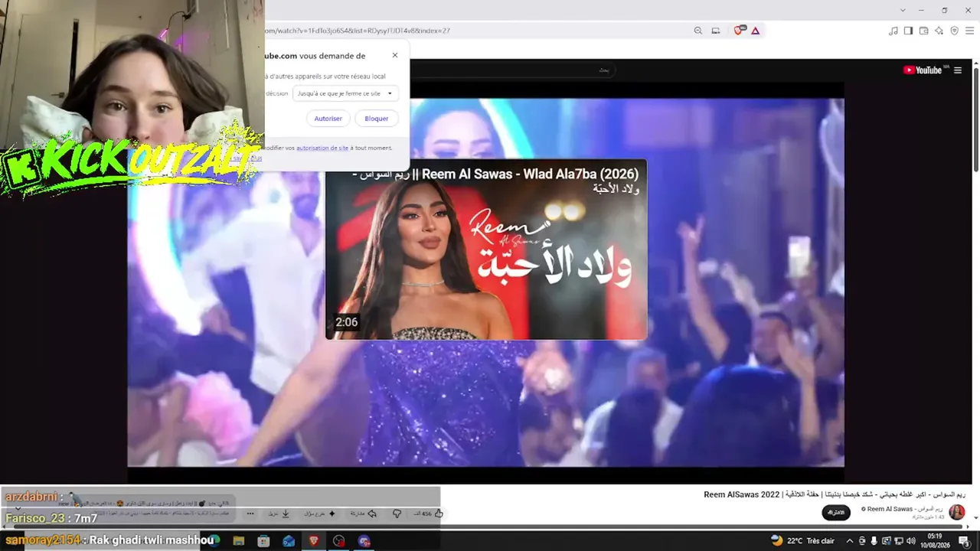Image resolution: width=980 pixels, height=551 pixels.
Task: Click the zoom magnifier icon in the address bar
Action: click(697, 31)
